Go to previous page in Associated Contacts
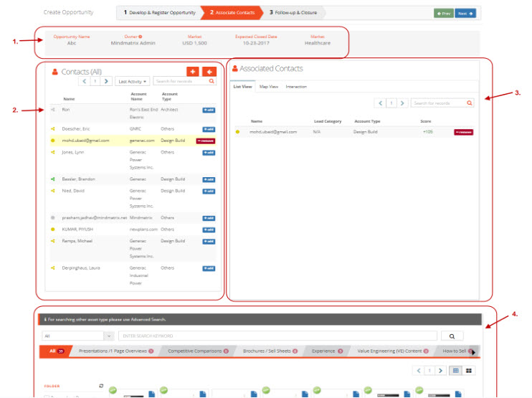The width and height of the screenshot is (532, 398). click(380, 103)
